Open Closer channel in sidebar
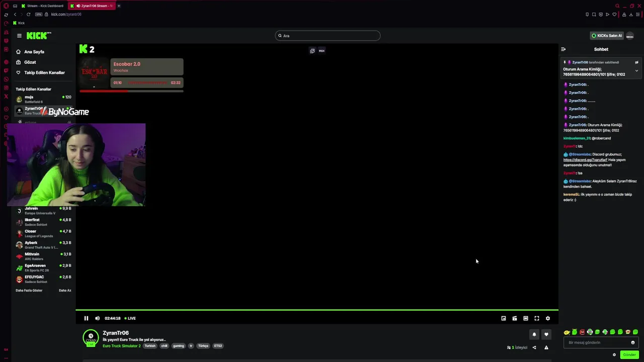The height and width of the screenshot is (362, 644). [43, 234]
